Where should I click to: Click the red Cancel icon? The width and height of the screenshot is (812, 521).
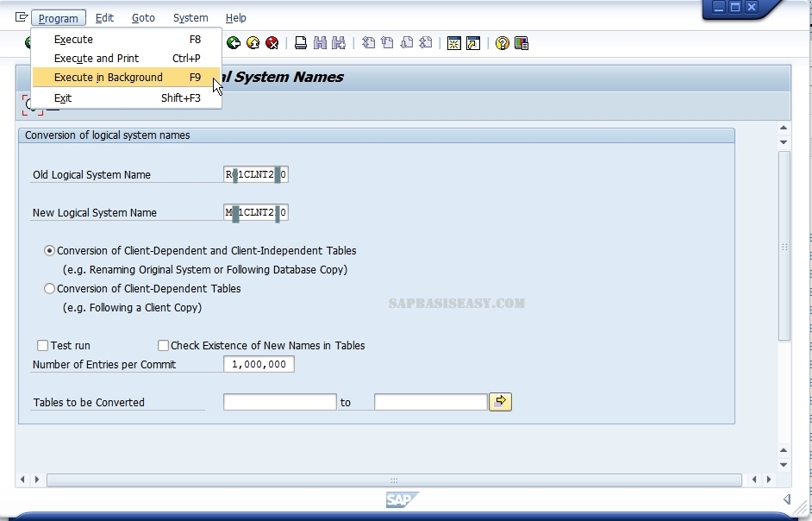pos(272,43)
